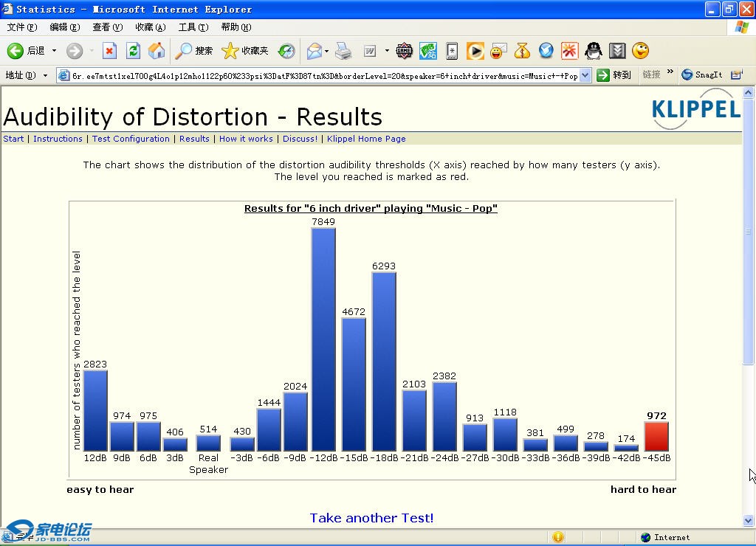Open the History icon
The image size is (756, 546).
pyautogui.click(x=286, y=51)
